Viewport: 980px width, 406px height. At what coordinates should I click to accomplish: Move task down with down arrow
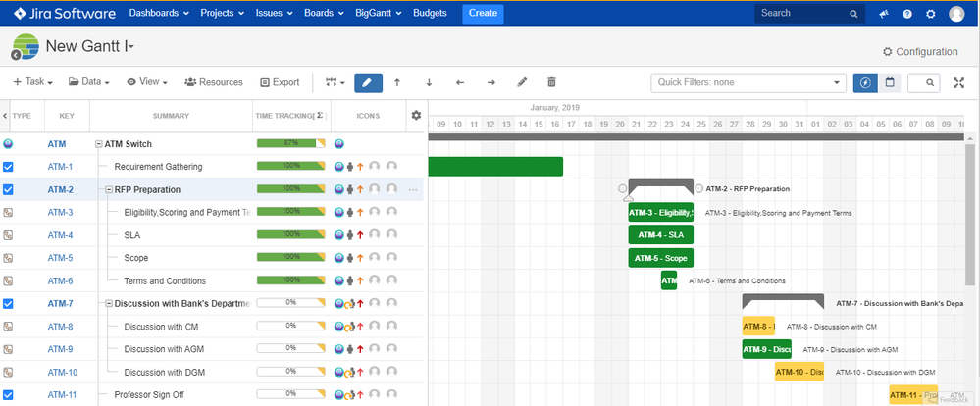point(429,82)
